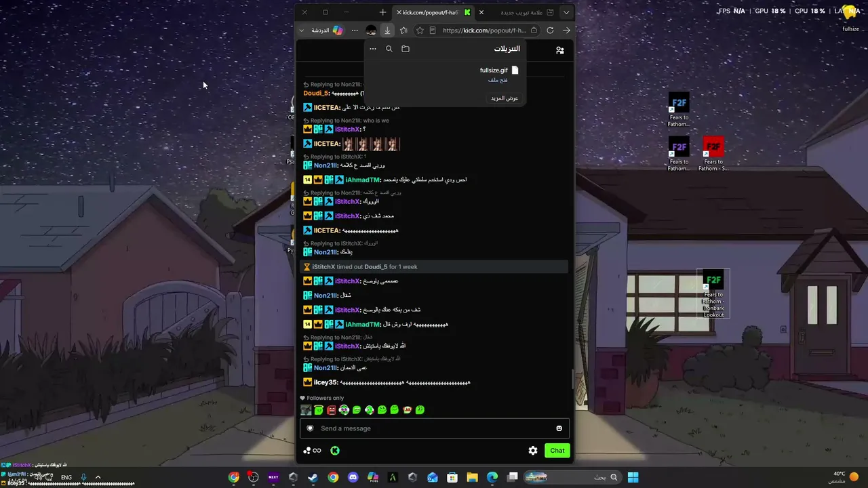This screenshot has height=488, width=868.
Task: Click the ENG language indicator
Action: coord(66,477)
